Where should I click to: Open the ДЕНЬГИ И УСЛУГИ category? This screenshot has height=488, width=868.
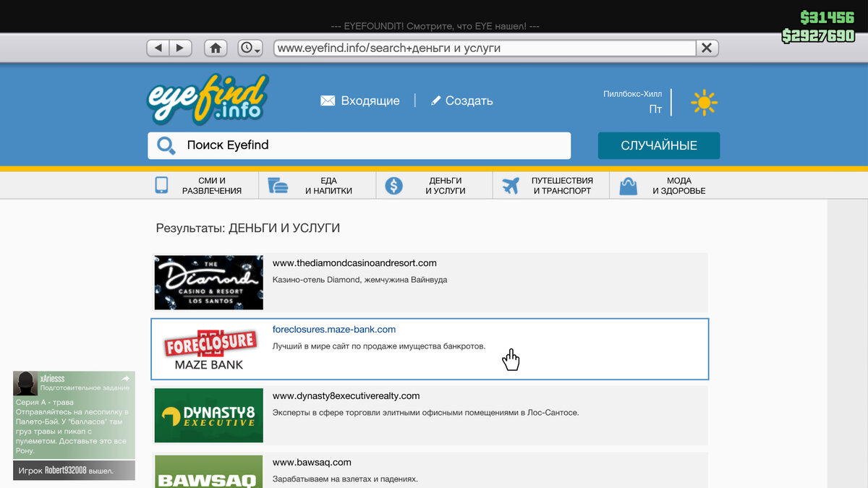[445, 186]
